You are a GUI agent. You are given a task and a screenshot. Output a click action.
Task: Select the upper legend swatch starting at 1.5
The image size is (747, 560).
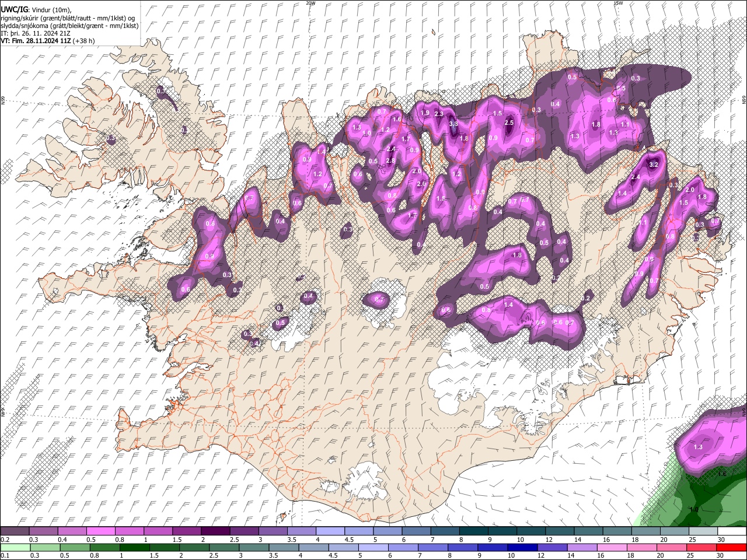point(187,531)
